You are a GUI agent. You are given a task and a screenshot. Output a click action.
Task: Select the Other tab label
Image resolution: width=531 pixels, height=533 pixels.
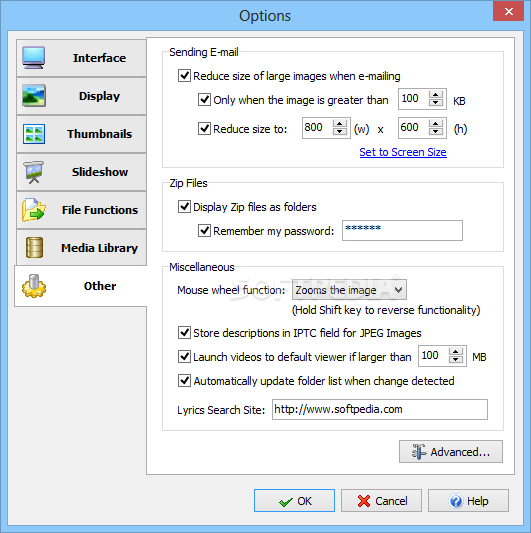[100, 286]
